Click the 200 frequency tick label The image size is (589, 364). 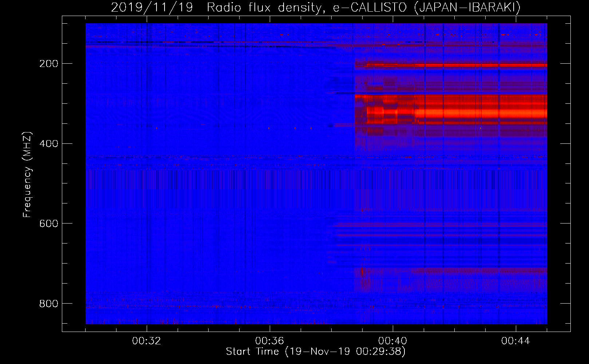tap(48, 64)
